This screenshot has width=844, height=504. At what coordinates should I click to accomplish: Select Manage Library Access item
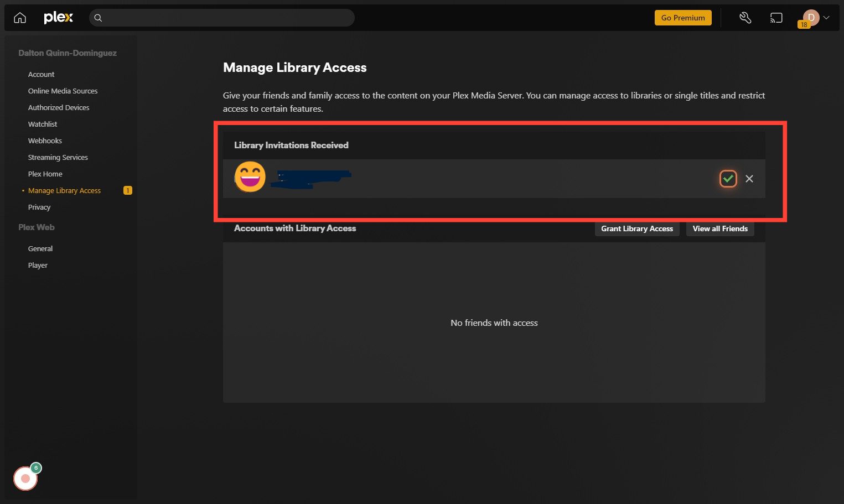click(64, 190)
